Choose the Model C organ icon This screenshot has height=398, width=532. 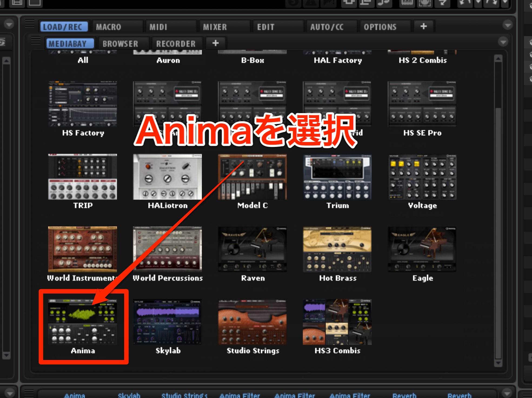(252, 177)
